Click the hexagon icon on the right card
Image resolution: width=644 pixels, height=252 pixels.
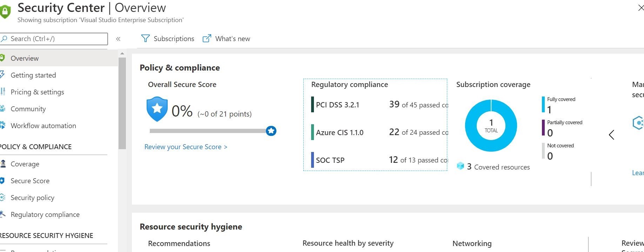pyautogui.click(x=638, y=123)
